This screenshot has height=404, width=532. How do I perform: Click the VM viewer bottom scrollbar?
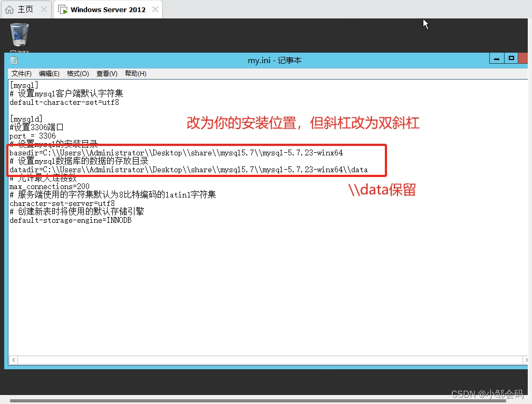(x=258, y=401)
